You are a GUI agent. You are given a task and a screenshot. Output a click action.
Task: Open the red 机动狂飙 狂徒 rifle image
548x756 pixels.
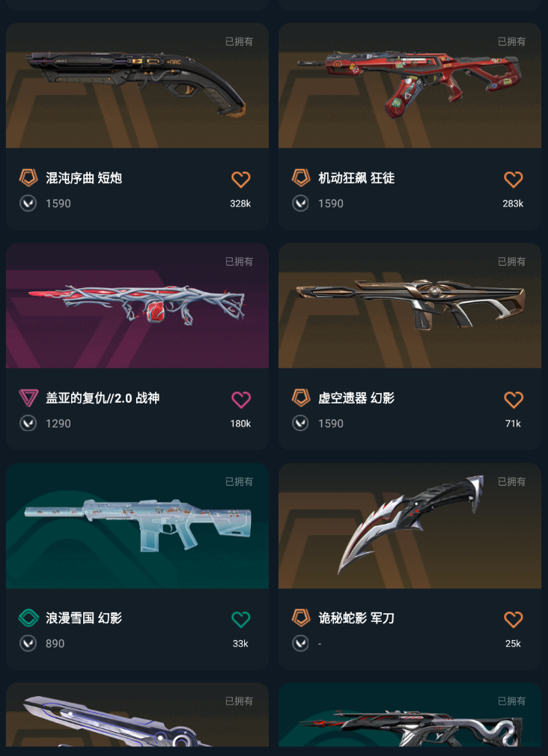coord(410,85)
